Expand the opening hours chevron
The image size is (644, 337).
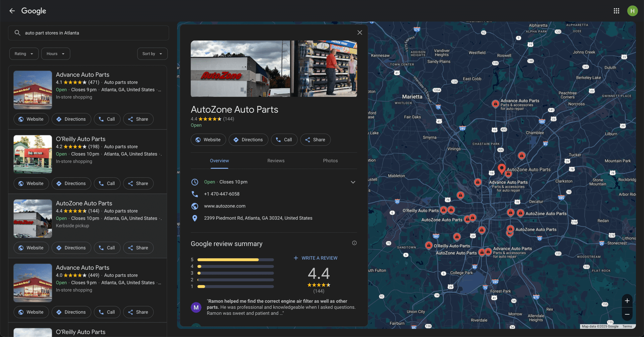353,182
